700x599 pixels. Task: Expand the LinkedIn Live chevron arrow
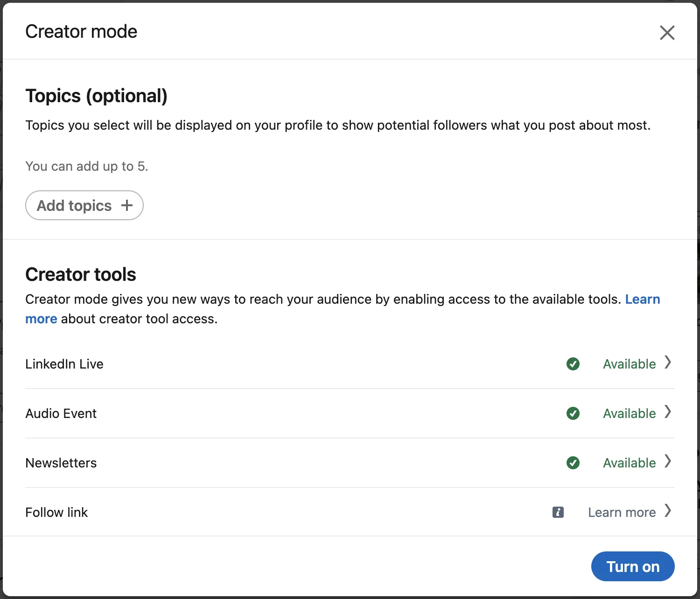(x=668, y=362)
